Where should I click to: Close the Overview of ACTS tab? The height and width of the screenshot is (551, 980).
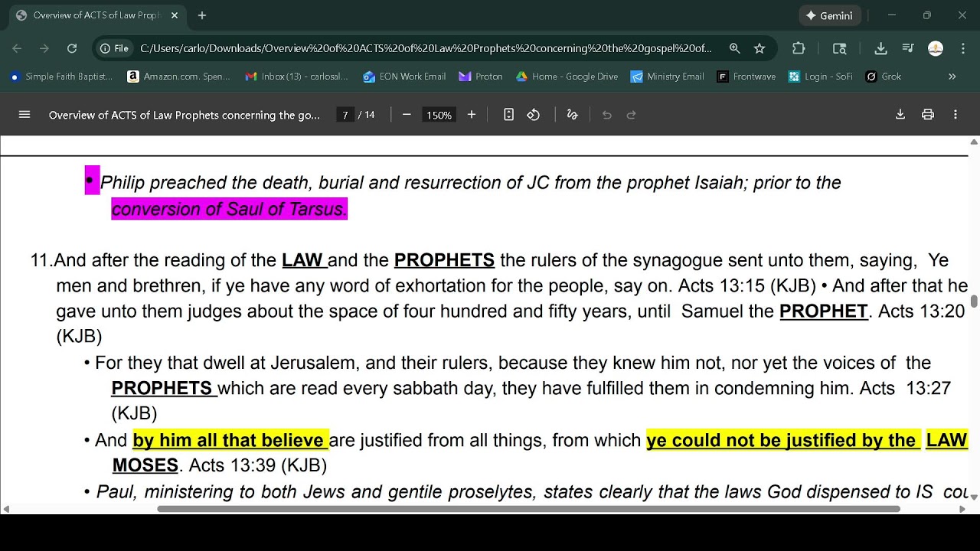(x=175, y=15)
